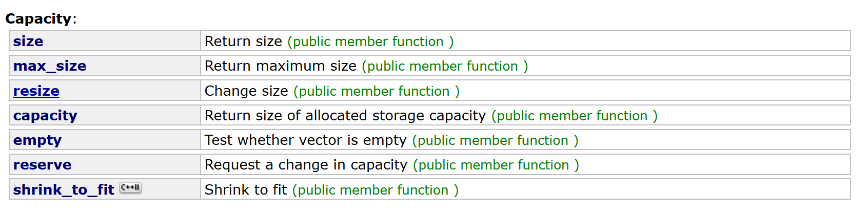This screenshot has height=212, width=868.
Task: Click green 'public member function' in shrink_to_fit row
Action: pos(376,190)
